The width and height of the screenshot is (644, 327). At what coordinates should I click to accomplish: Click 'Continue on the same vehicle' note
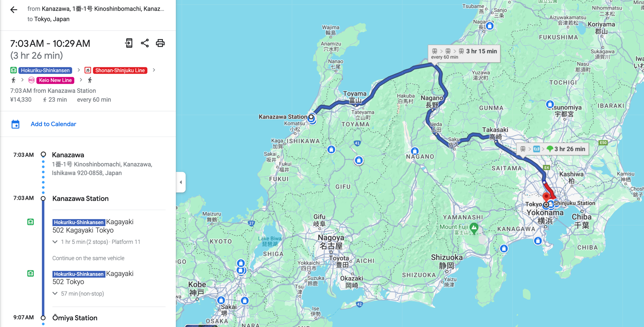pos(88,258)
